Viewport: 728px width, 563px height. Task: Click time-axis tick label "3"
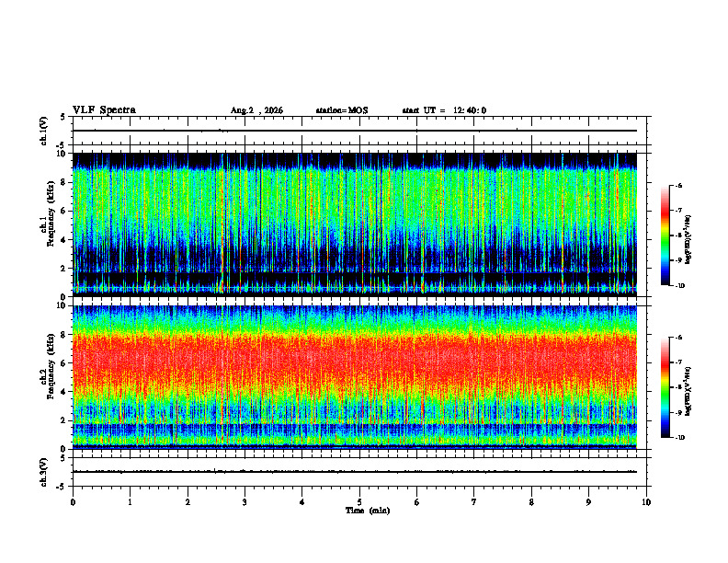[245, 502]
